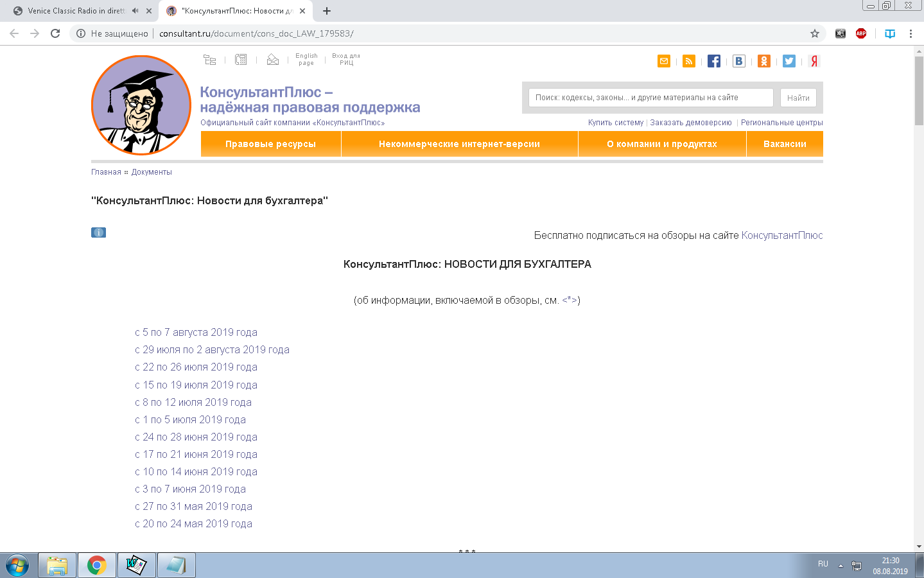Switch to Venice Classic Radio tab
Image resolution: width=924 pixels, height=578 pixels.
pyautogui.click(x=76, y=11)
